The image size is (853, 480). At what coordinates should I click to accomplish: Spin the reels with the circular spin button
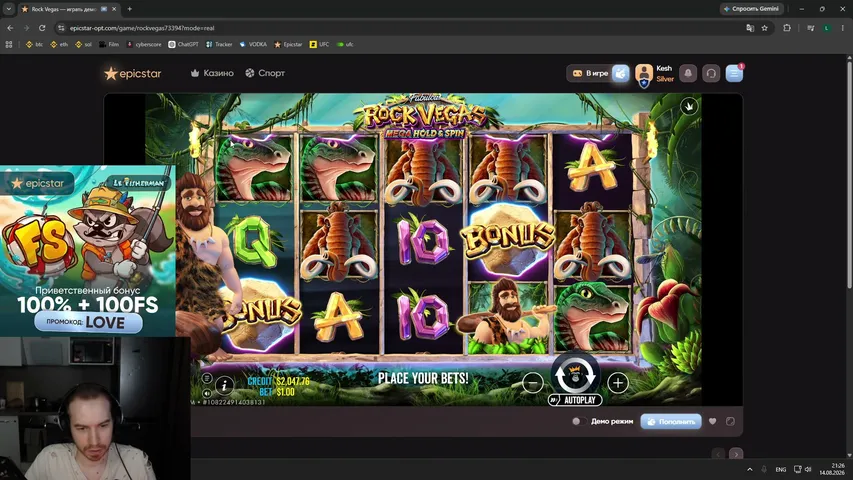coord(575,374)
